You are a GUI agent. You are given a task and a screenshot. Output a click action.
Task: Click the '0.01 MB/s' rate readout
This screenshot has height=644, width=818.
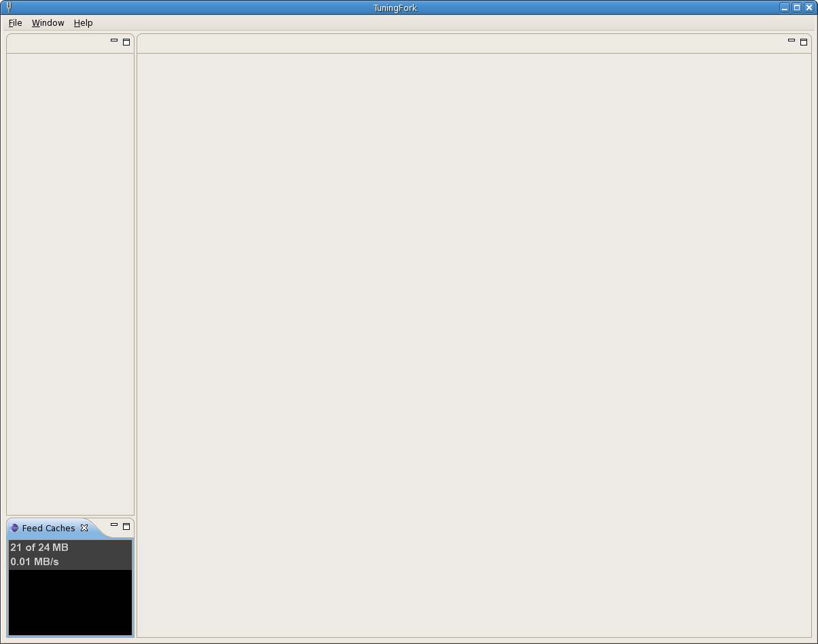pyautogui.click(x=35, y=562)
